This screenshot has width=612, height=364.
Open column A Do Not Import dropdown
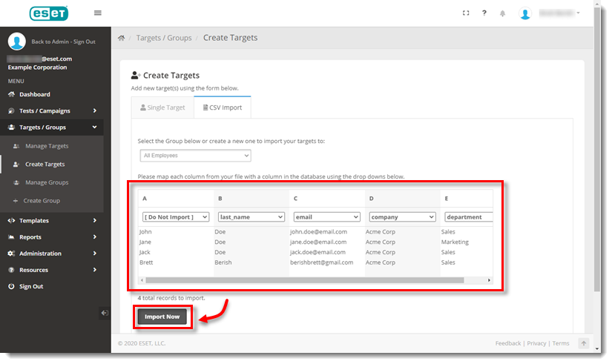point(176,217)
